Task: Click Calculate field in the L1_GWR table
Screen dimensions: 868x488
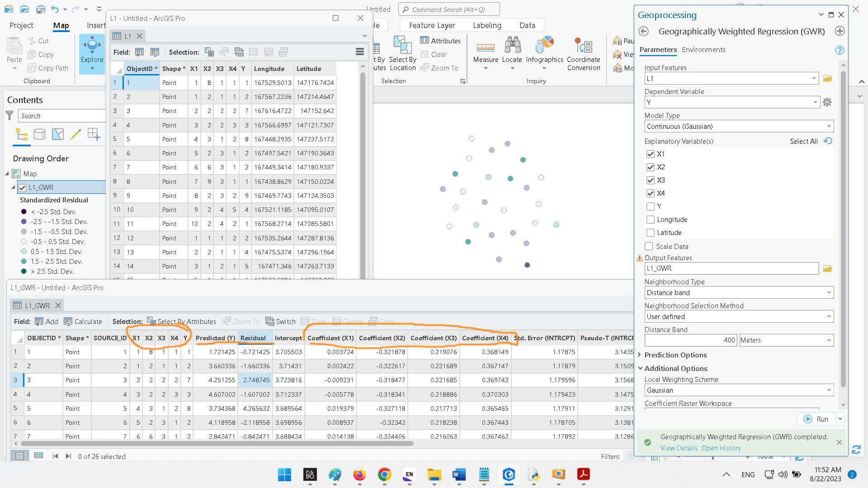Action: click(x=83, y=321)
